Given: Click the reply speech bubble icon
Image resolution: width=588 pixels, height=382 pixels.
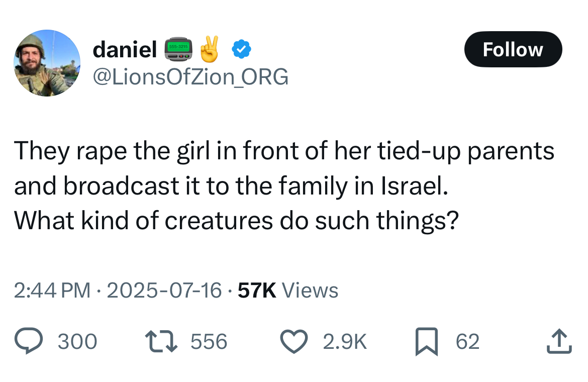Looking at the screenshot, I should [x=29, y=341].
